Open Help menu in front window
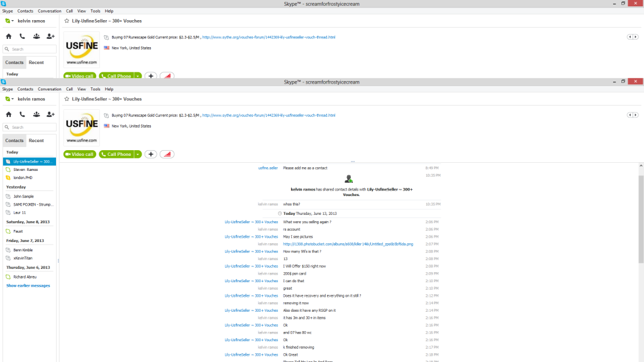 (x=109, y=89)
